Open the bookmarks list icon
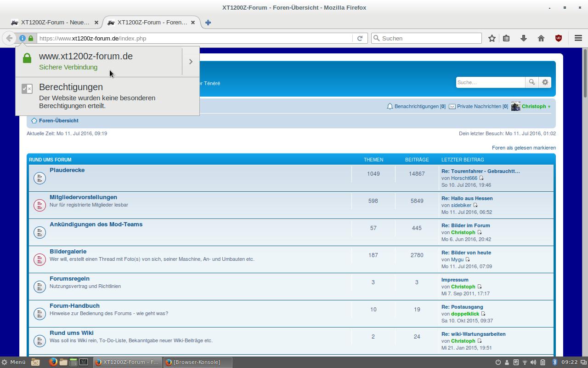This screenshot has width=588, height=368. pos(506,38)
